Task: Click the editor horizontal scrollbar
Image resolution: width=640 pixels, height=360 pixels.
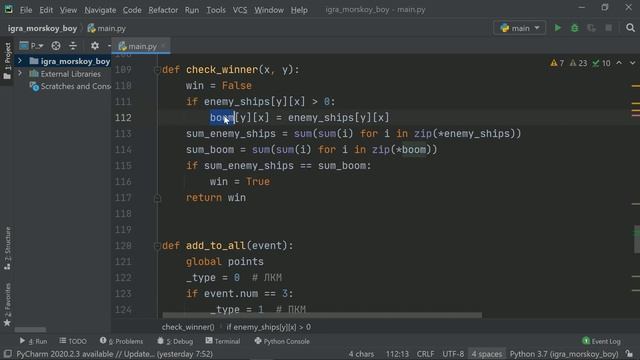Action: tap(322, 315)
